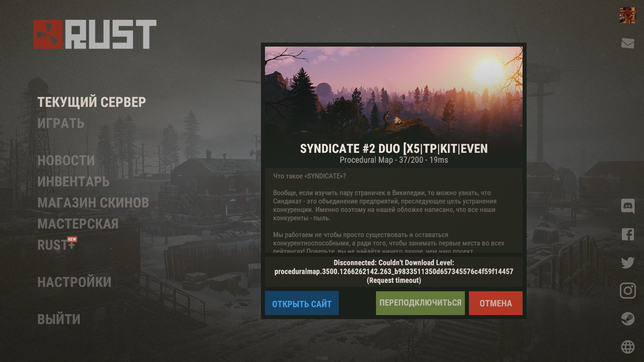Image resolution: width=644 pixels, height=362 pixels.
Task: Open ИНВЕНТАРЬ menu item
Action: tap(73, 182)
